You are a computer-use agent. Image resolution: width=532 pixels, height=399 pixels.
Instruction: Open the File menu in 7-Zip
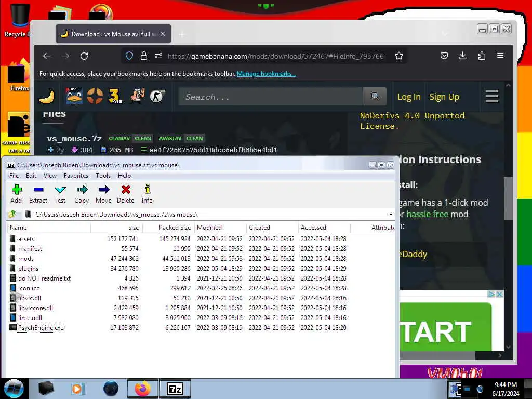coord(14,176)
